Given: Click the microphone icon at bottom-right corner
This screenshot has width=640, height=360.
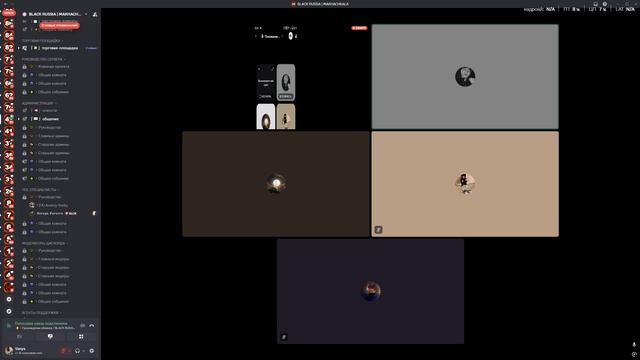Looking at the screenshot, I should point(634,345).
